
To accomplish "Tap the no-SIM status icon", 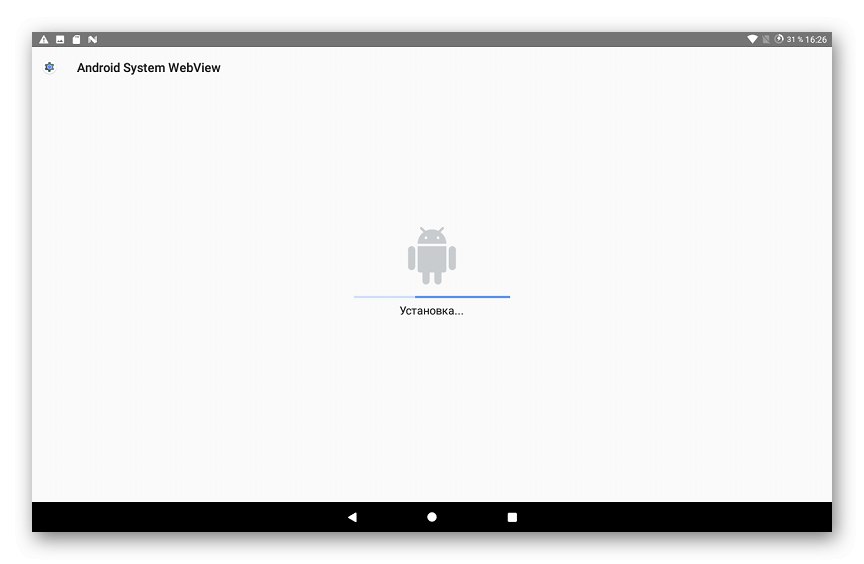I will 766,39.
